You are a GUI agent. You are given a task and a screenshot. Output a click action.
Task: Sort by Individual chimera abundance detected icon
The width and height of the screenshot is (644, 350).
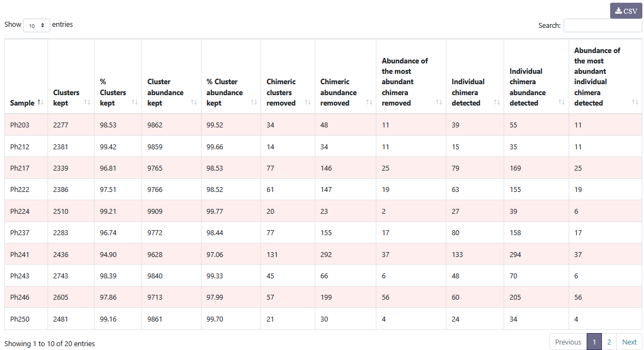(562, 102)
